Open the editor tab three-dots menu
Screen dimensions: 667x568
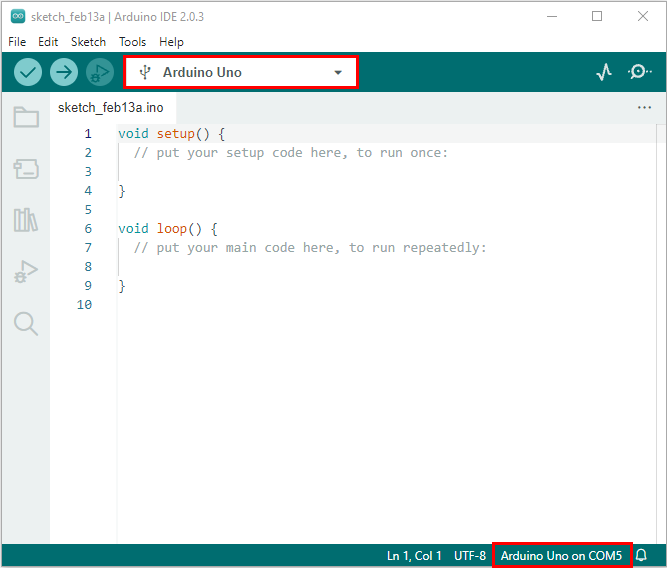pyautogui.click(x=644, y=108)
